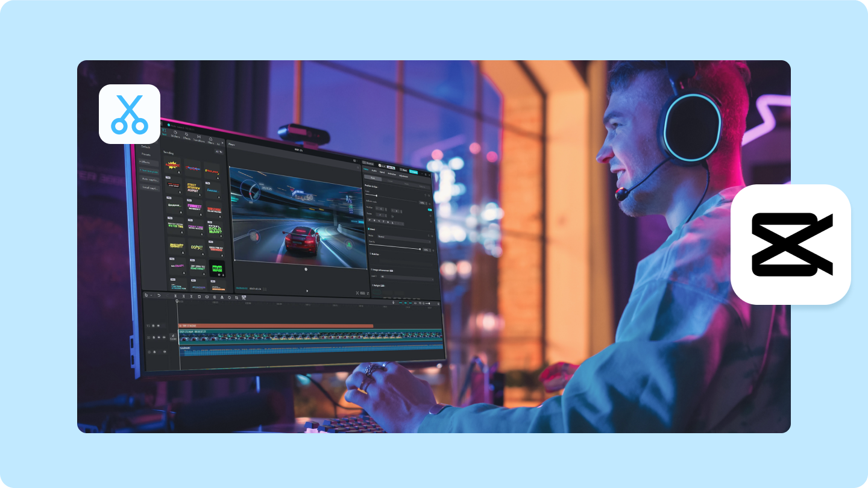Hide the text track with eye icon
The image size is (868, 488).
(x=158, y=325)
